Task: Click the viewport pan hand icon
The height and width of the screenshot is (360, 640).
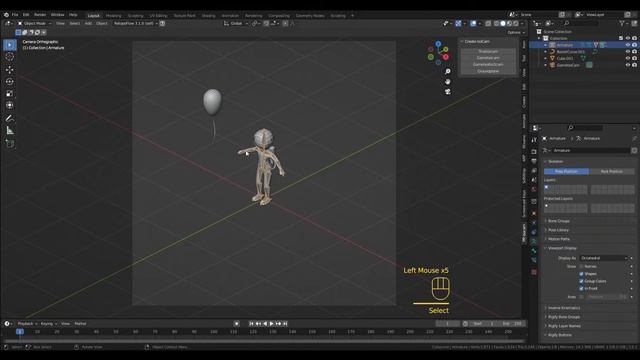Action: (448, 82)
